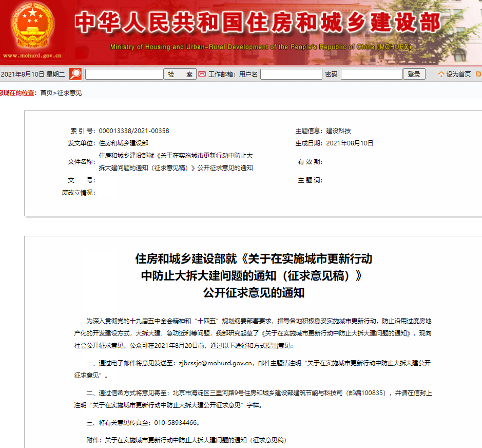Click the orange magnifier search icon
Screen dimensions: 482x448
75,74
